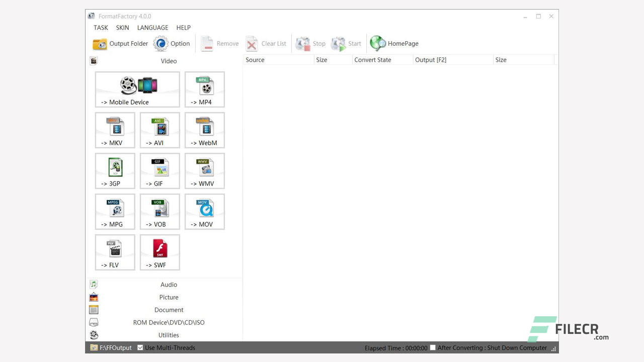Expand the Picture category section

166,297
